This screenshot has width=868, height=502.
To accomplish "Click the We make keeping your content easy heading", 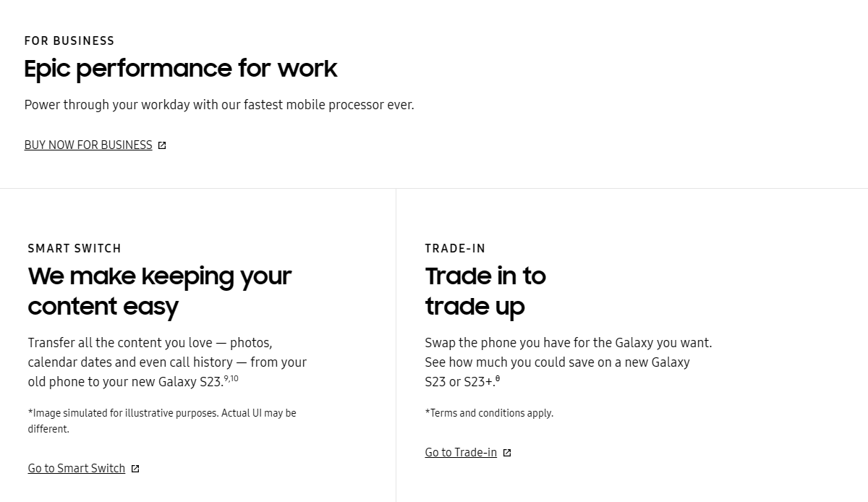I will click(x=160, y=291).
